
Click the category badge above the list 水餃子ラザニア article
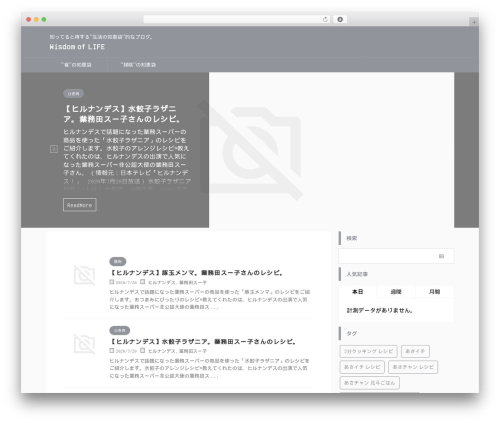tap(120, 330)
